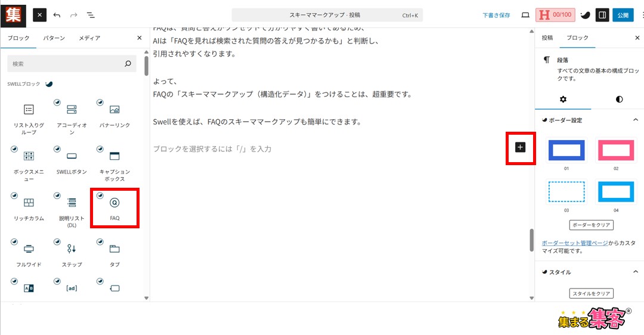Image resolution: width=644 pixels, height=335 pixels.
Task: Switch to the 投稿 settings tab
Action: coord(547,38)
